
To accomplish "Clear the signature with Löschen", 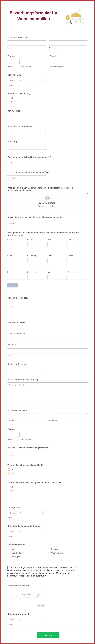I will click(41, 605).
